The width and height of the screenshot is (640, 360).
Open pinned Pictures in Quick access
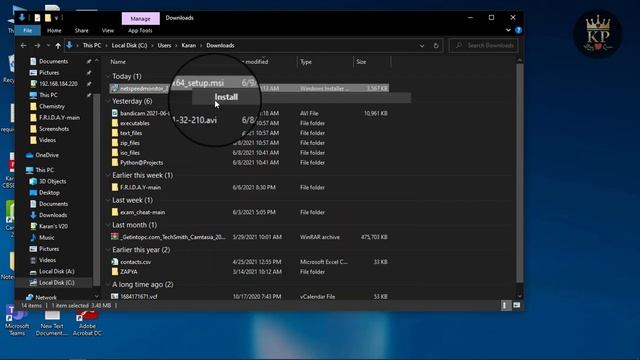(x=49, y=73)
